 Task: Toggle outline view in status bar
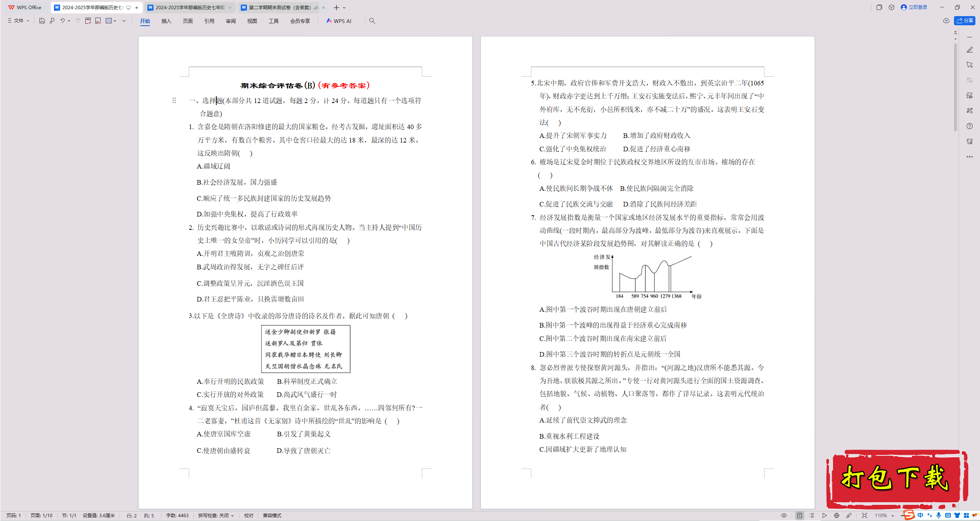812,515
